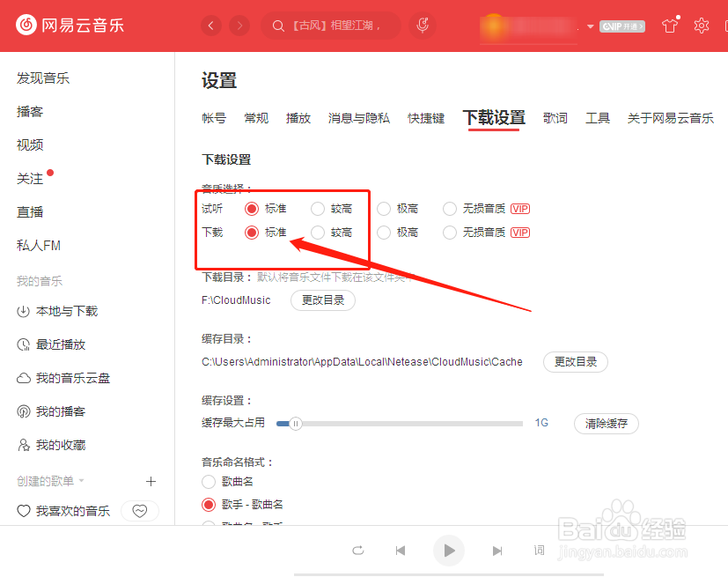Click the search input field
This screenshot has width=728, height=577.
[331, 26]
